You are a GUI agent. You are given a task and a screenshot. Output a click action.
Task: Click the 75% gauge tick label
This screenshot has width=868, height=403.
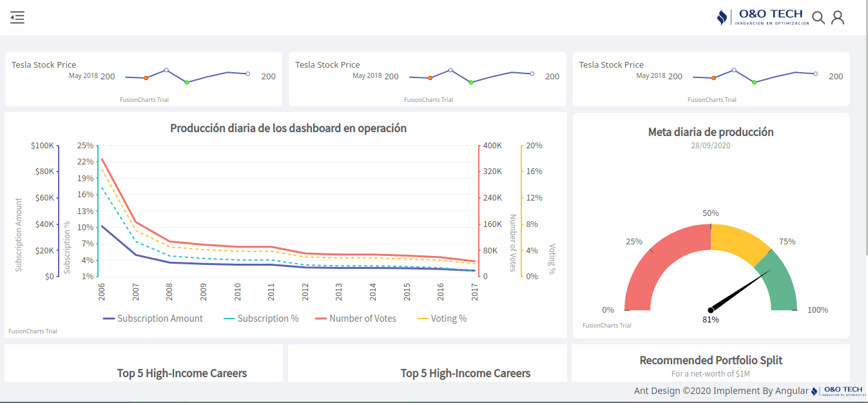coord(787,242)
